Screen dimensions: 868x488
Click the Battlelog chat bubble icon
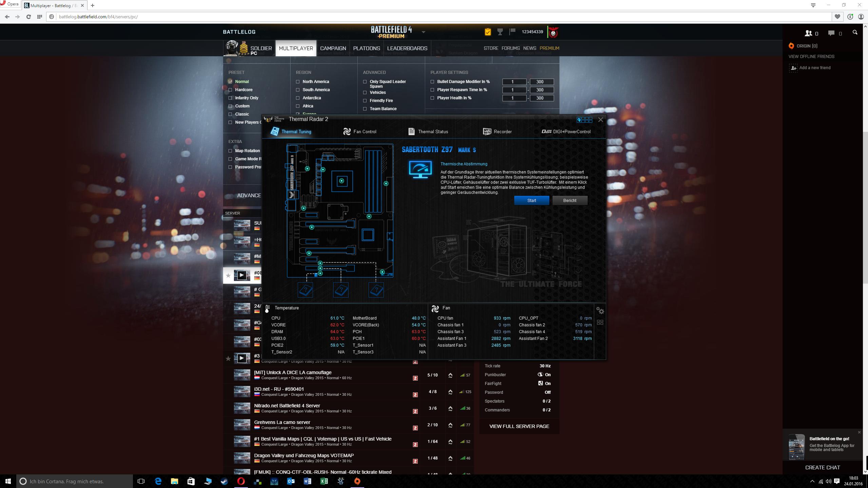click(831, 33)
